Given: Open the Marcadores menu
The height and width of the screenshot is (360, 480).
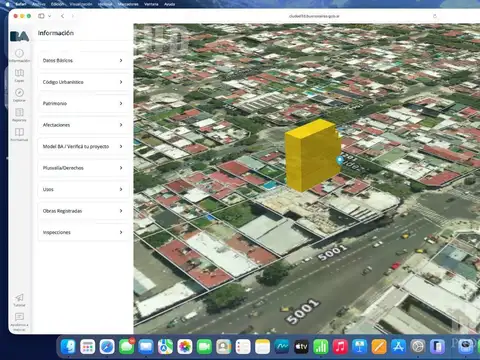Looking at the screenshot, I should pos(128,4).
